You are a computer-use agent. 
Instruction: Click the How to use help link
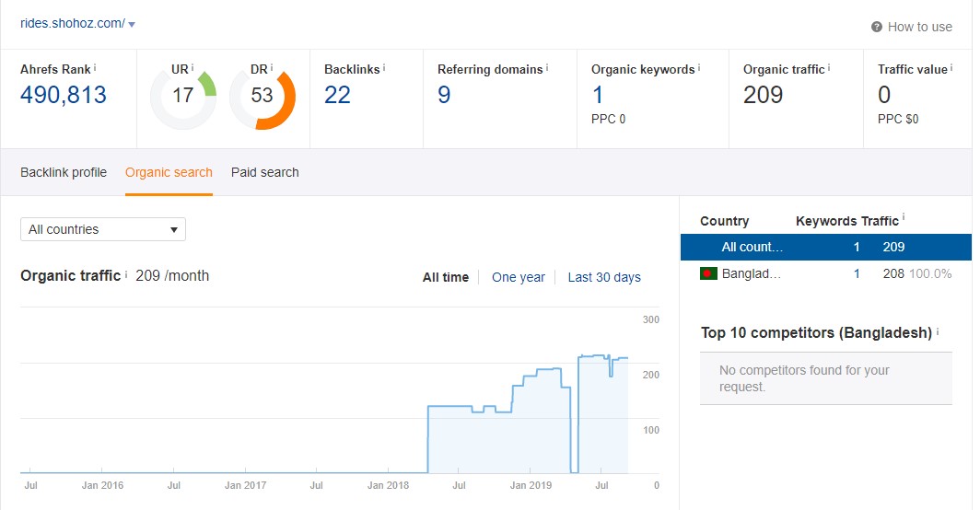(919, 27)
